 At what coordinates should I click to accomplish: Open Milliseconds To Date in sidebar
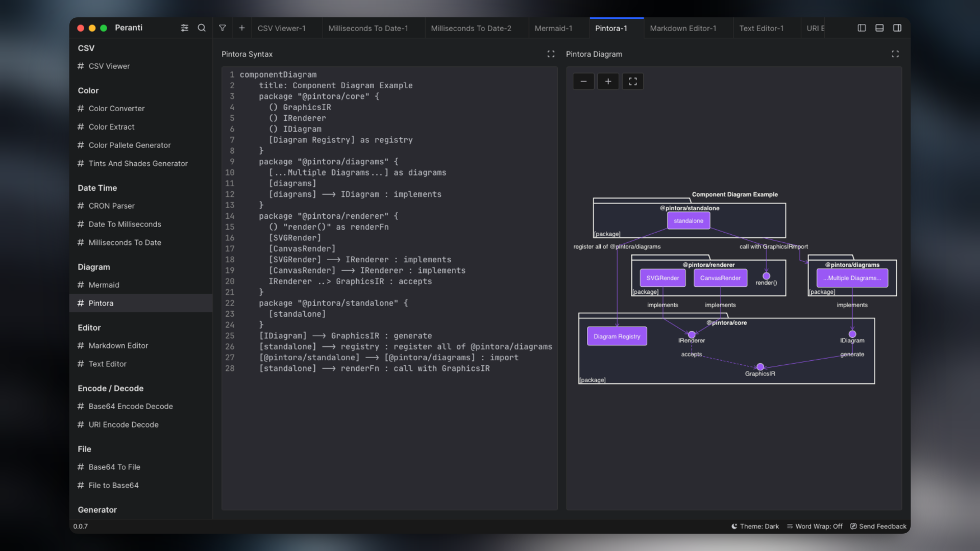[141, 243]
